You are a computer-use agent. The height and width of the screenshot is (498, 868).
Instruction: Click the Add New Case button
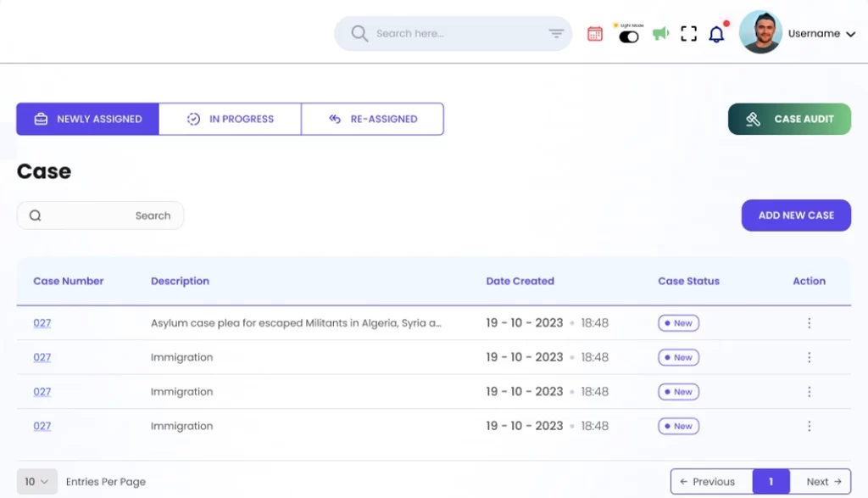pyautogui.click(x=796, y=215)
